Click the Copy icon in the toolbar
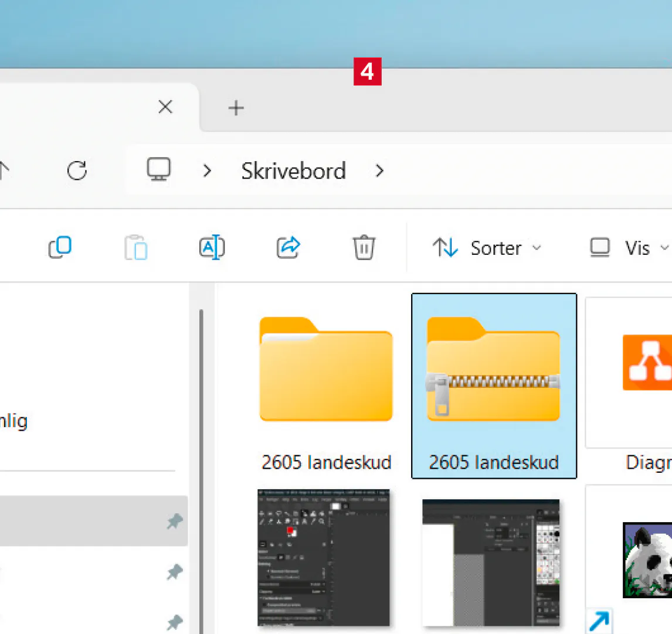 (60, 247)
